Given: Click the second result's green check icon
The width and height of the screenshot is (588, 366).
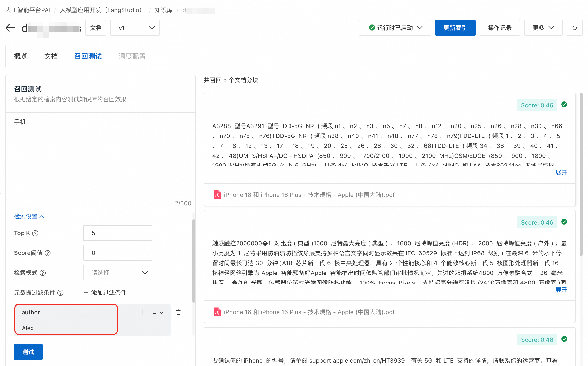Looking at the screenshot, I should pos(564,222).
